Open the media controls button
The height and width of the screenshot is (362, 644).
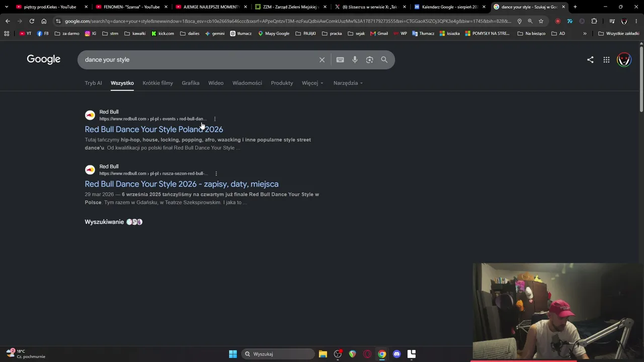(612, 21)
